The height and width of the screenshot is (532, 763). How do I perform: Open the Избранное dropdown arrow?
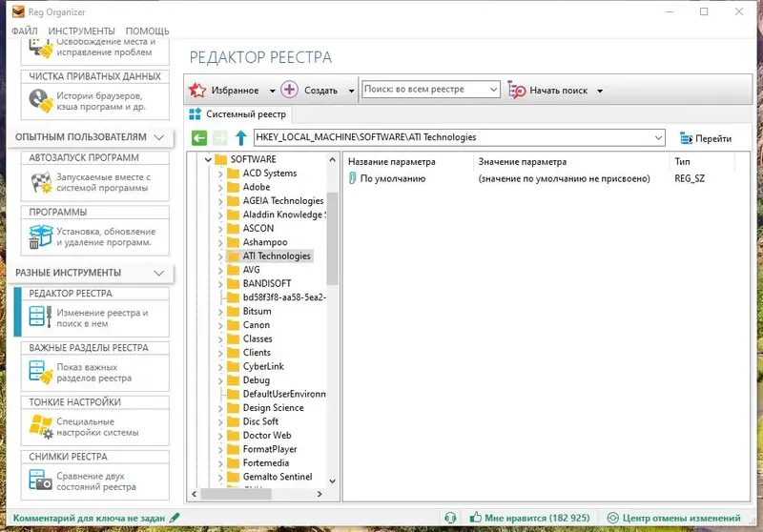pyautogui.click(x=273, y=91)
